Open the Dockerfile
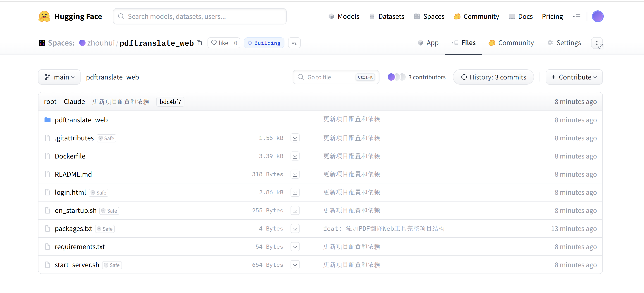Screen dimensions: 644x293 coord(70,156)
